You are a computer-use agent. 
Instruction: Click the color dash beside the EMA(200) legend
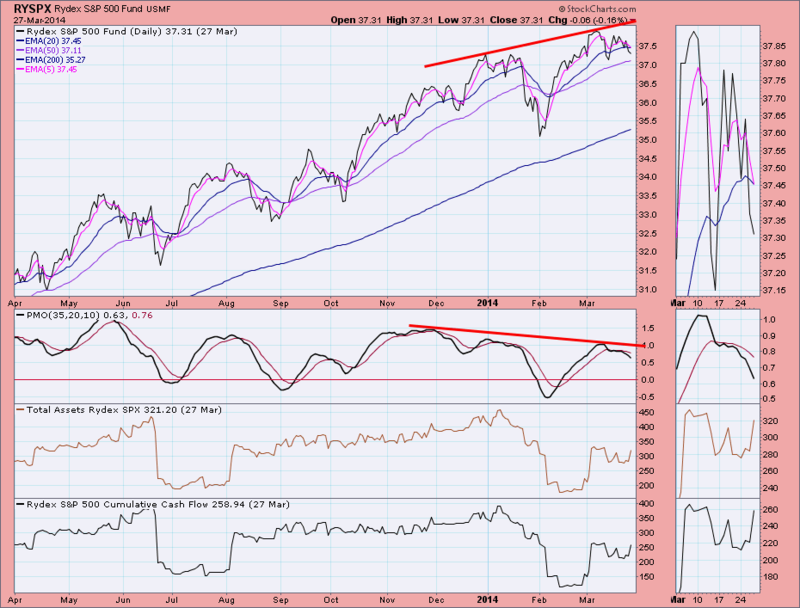point(20,60)
